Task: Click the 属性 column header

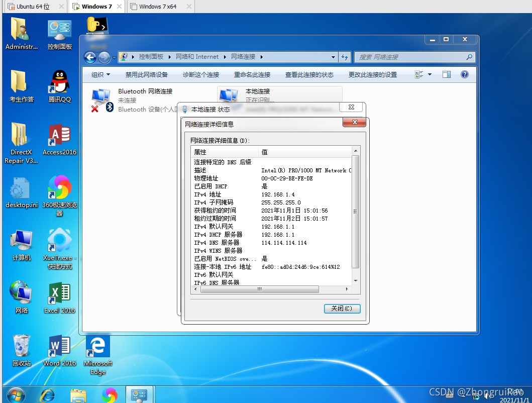Action: click(x=225, y=152)
